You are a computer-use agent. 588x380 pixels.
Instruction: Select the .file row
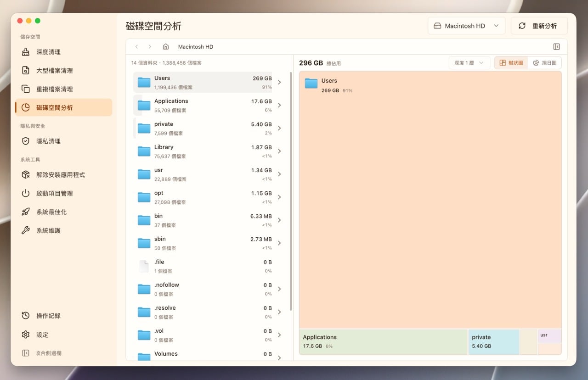click(x=209, y=266)
